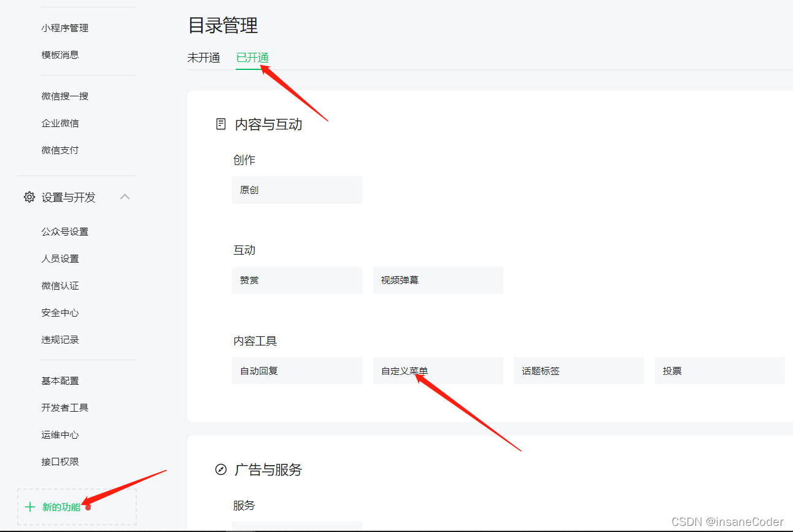Click the 话题标签 card
Image resolution: width=793 pixels, height=532 pixels.
click(x=578, y=370)
